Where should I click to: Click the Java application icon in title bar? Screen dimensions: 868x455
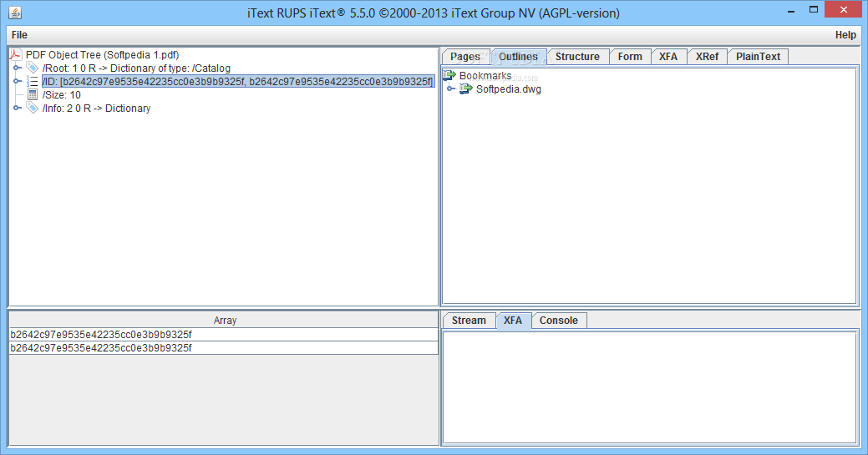[15, 13]
